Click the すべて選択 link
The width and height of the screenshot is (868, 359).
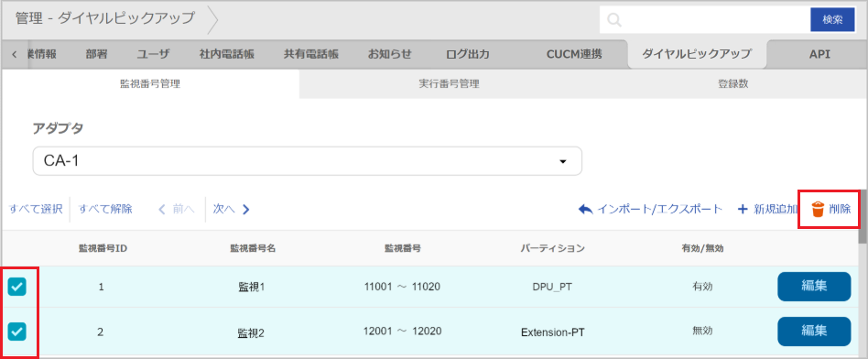(x=36, y=209)
